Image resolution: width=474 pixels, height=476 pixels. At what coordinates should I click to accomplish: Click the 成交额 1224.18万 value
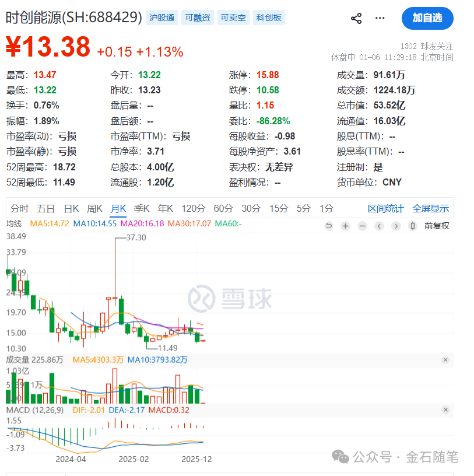click(394, 90)
